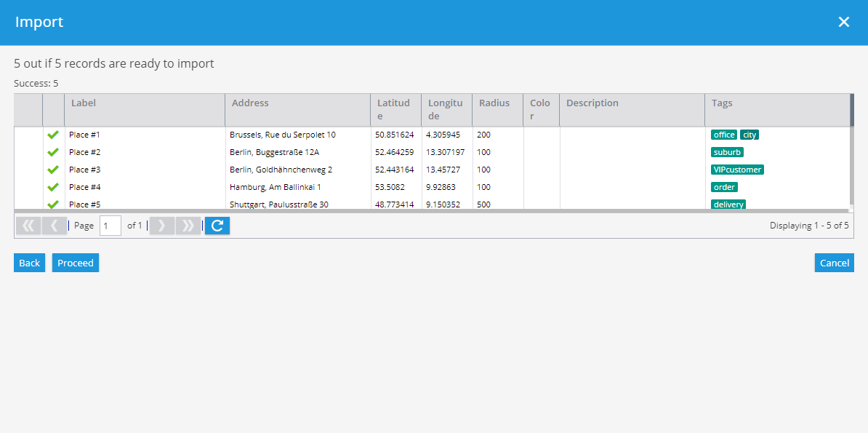Click the Back button
The width and height of the screenshot is (868, 433).
[29, 263]
